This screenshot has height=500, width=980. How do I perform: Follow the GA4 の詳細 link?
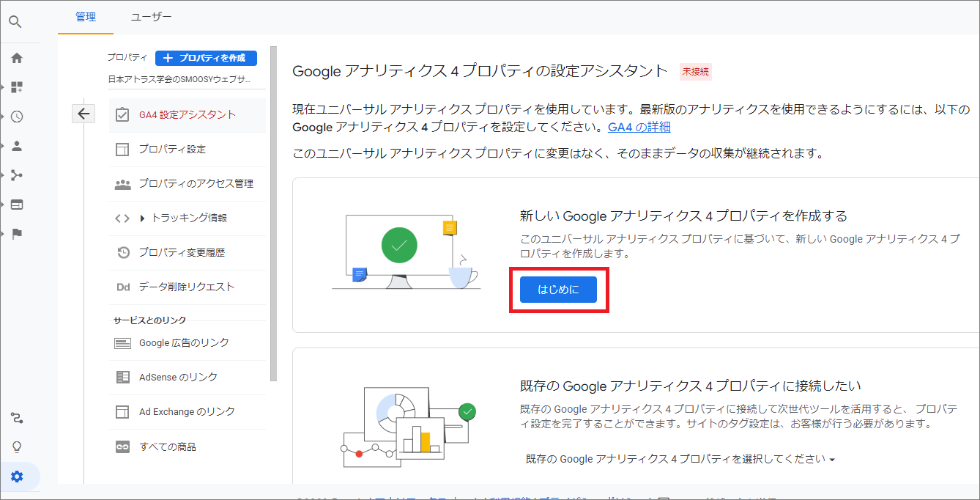tap(639, 127)
